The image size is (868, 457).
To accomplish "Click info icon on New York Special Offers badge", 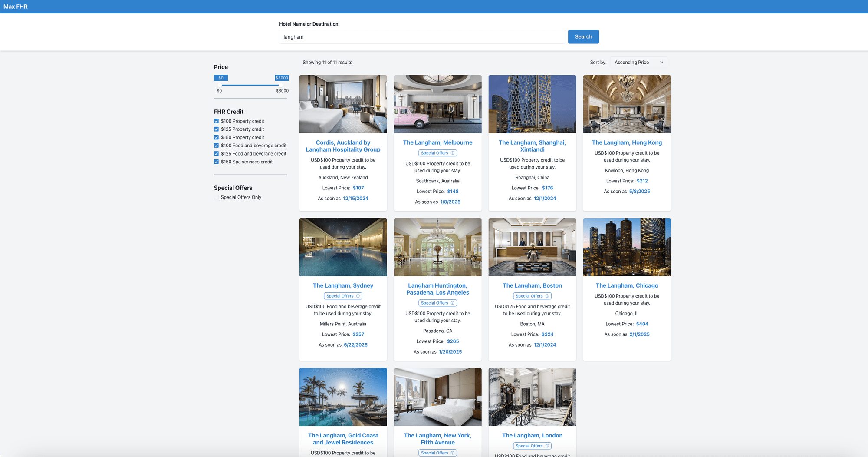I will point(453,453).
